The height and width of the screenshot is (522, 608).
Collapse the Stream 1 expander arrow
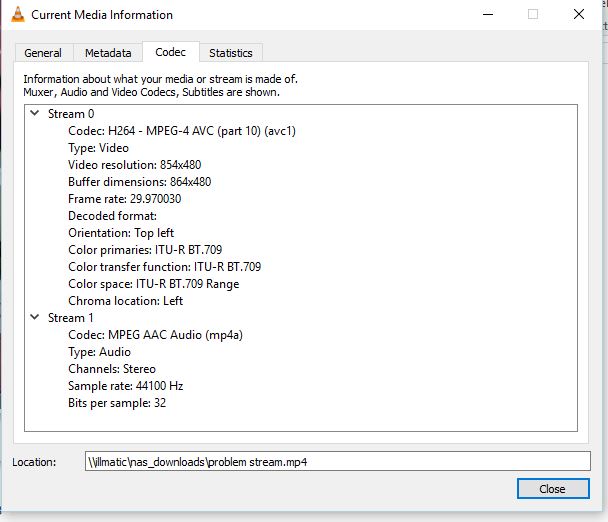coord(35,318)
